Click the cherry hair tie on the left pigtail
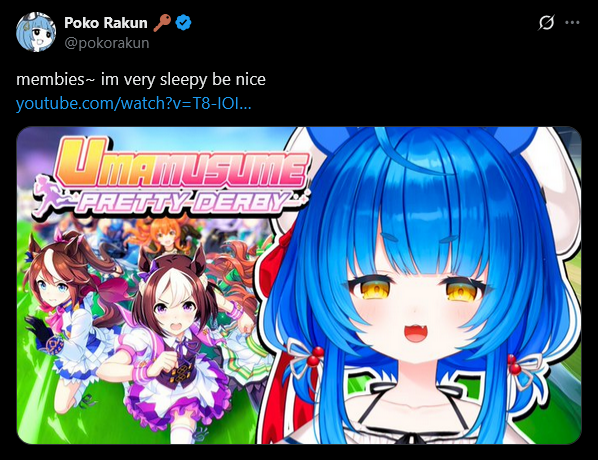598x460 pixels. 313,355
